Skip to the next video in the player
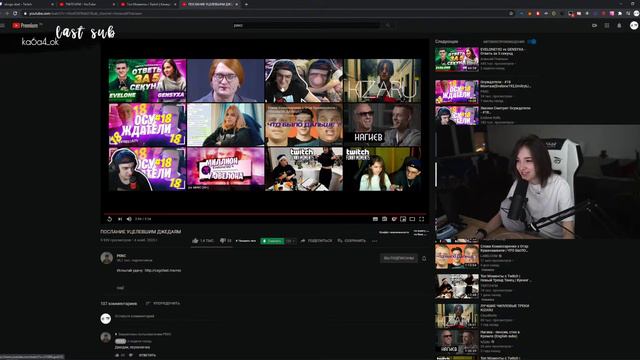Screen dimensions: 640x360 point(120,219)
